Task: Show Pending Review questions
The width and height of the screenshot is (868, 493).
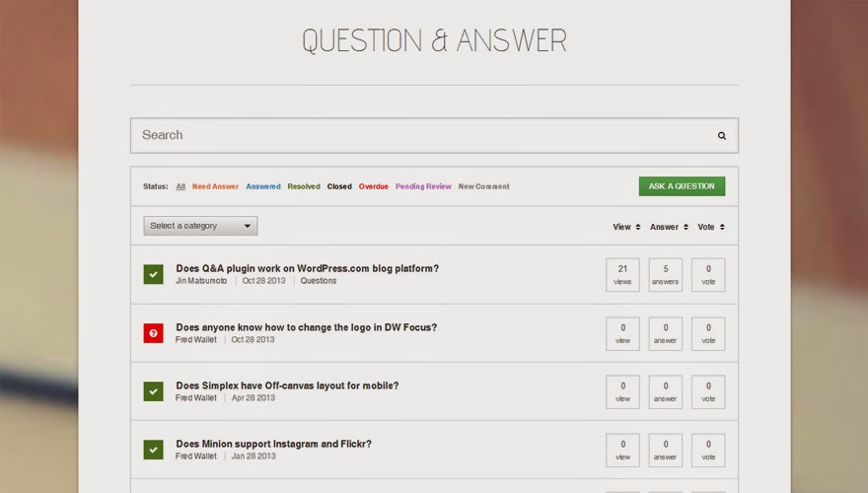Action: point(423,186)
